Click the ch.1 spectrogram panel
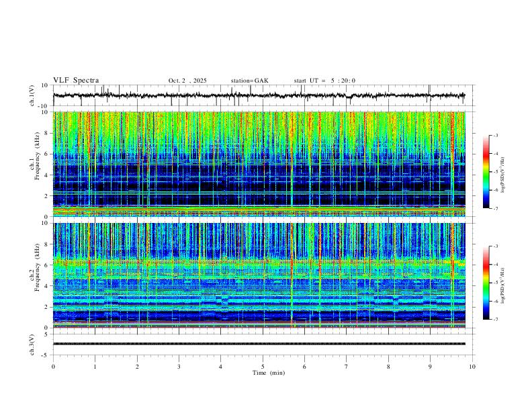 click(x=259, y=164)
